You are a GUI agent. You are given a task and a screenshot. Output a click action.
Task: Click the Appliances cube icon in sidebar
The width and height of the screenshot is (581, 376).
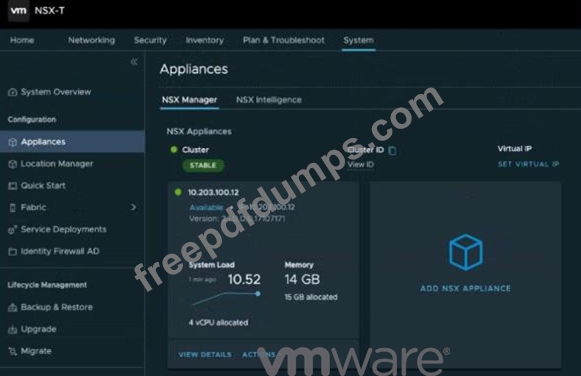[13, 142]
